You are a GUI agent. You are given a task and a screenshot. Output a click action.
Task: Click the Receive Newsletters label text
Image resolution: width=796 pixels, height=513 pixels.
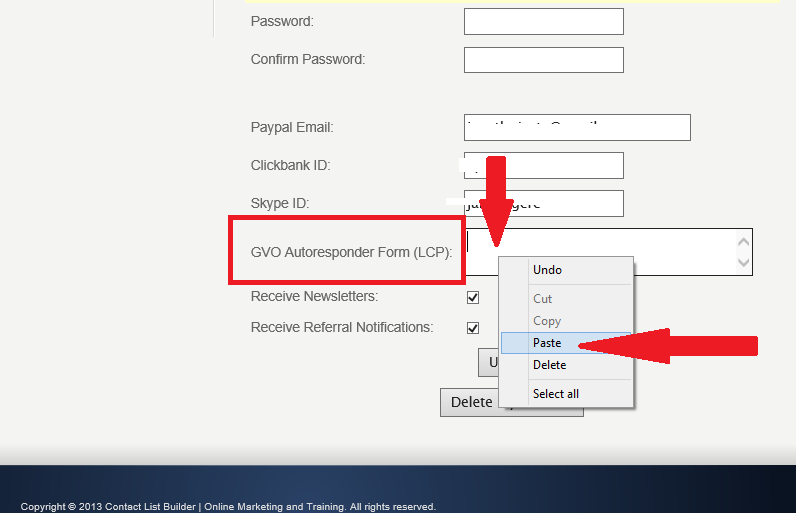pos(314,297)
